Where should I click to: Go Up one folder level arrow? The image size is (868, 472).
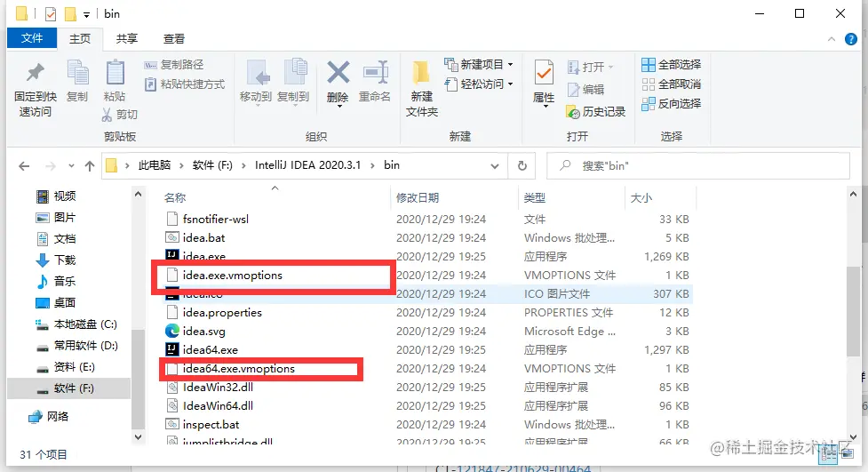coord(90,165)
